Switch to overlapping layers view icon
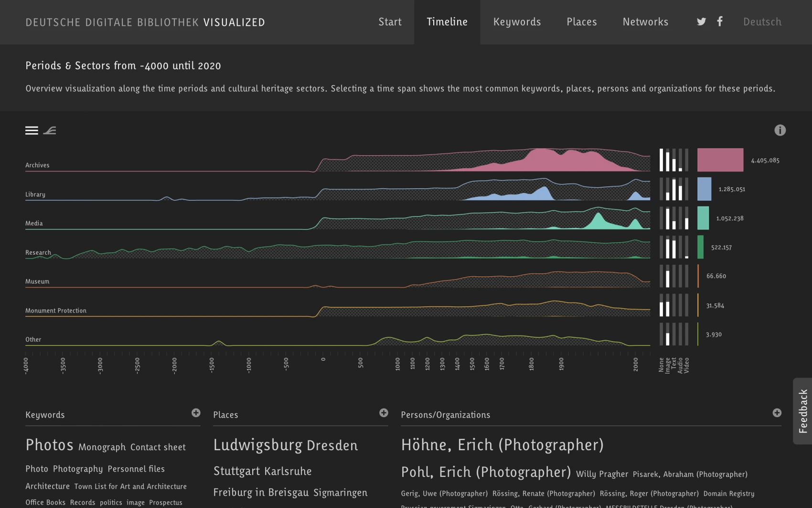Viewport: 812px width, 508px height. pyautogui.click(x=50, y=130)
